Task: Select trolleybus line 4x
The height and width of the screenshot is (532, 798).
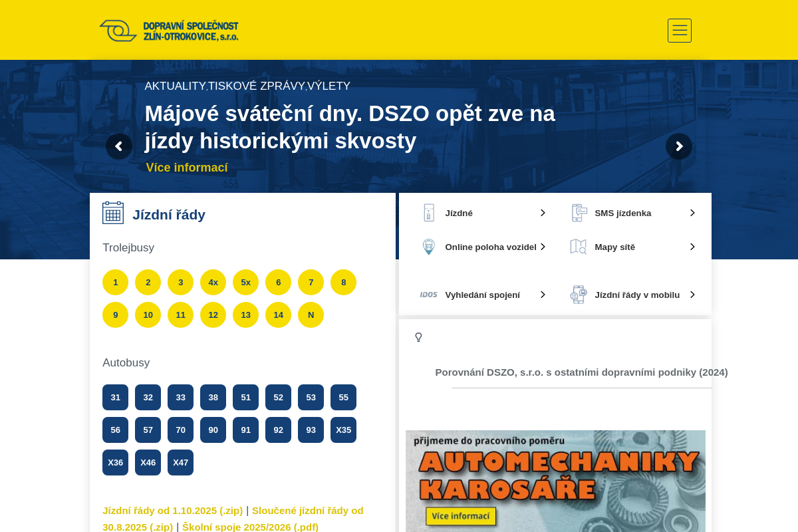Action: (213, 282)
